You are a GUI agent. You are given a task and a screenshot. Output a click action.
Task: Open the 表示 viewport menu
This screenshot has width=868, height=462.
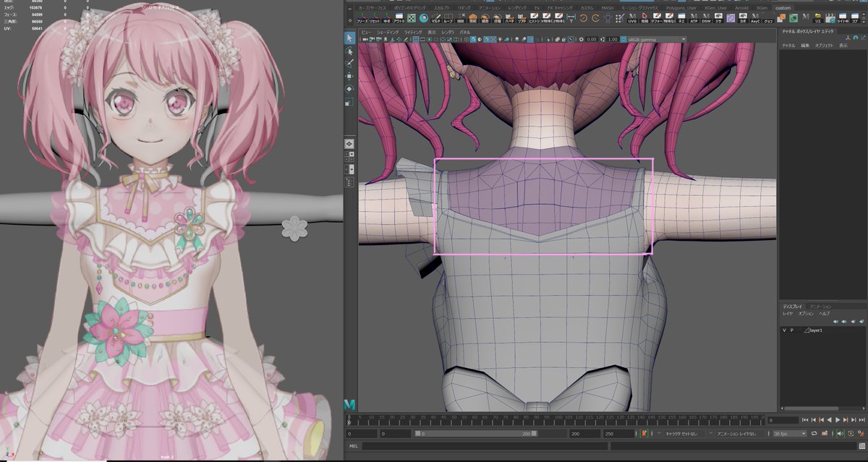tap(432, 33)
